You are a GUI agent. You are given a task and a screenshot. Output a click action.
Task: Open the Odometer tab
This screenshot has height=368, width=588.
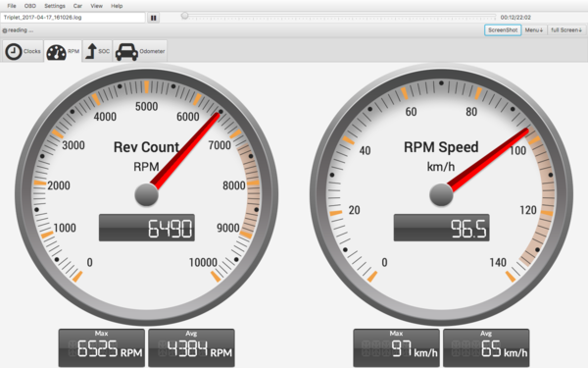click(140, 51)
